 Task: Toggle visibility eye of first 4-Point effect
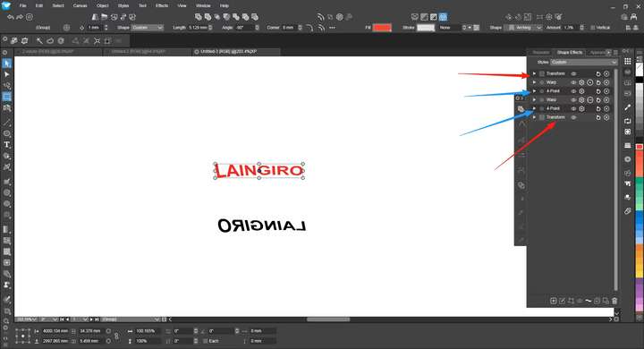click(573, 91)
